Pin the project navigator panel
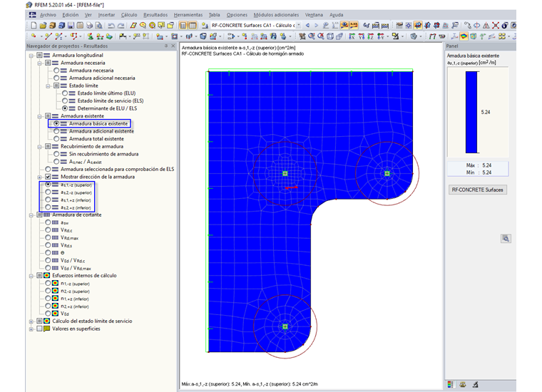Screen dimensions: 542x392 coord(166,46)
